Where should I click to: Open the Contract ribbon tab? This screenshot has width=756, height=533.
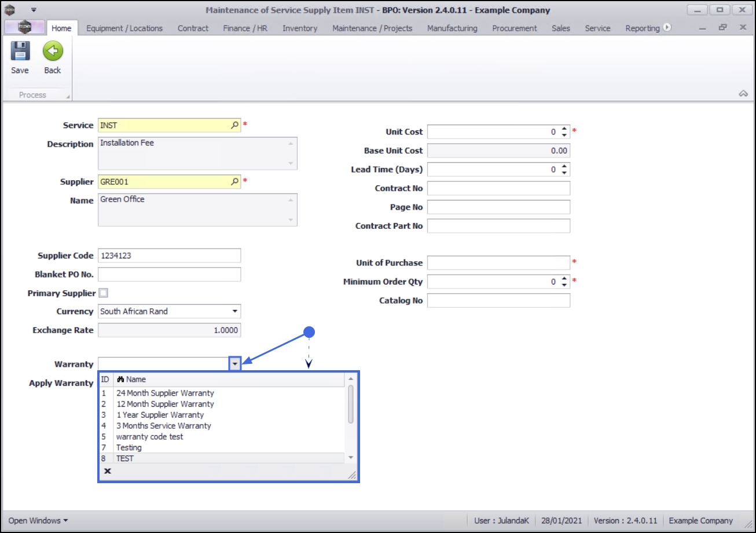[x=193, y=28]
